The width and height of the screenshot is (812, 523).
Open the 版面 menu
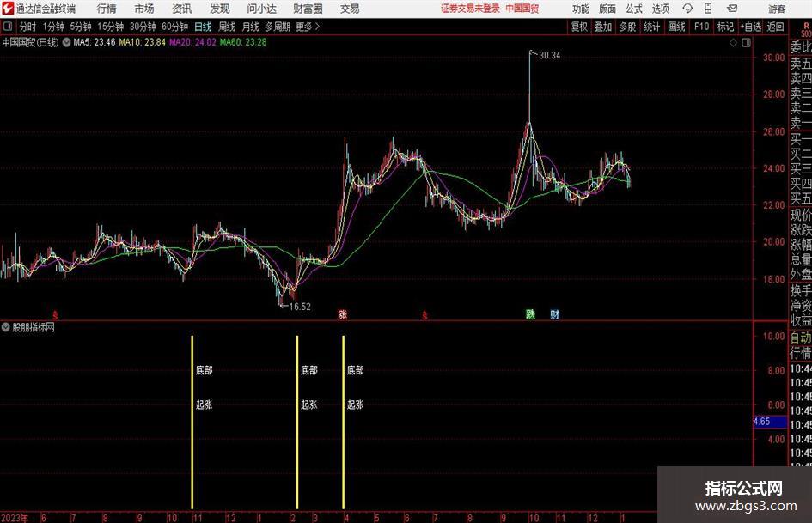(607, 9)
